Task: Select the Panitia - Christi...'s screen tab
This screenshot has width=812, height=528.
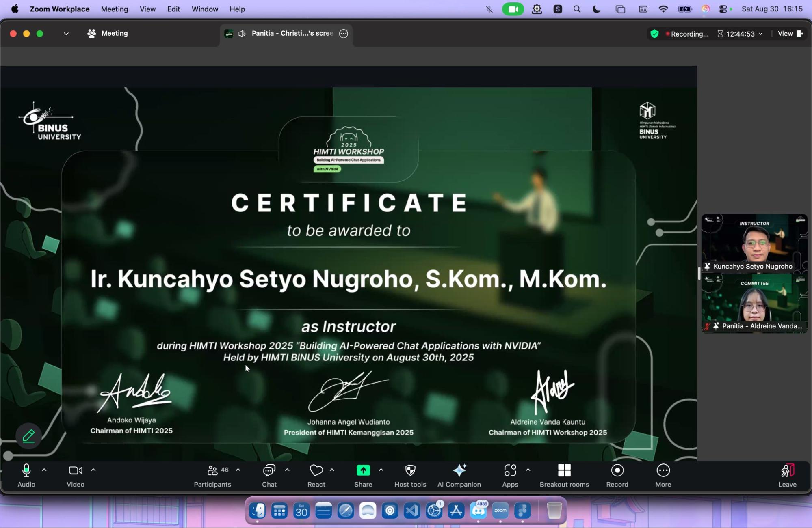Action: [x=286, y=34]
